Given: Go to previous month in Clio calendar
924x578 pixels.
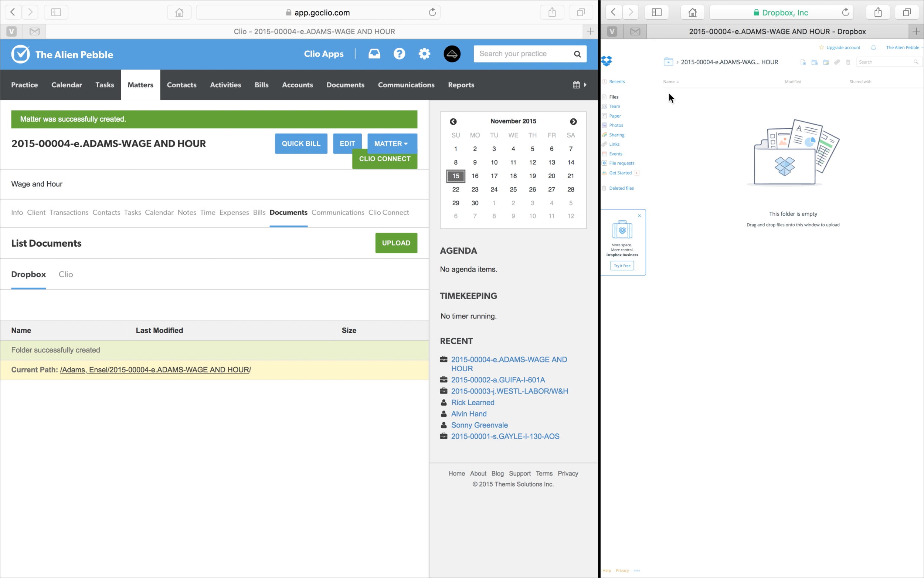Looking at the screenshot, I should point(453,122).
